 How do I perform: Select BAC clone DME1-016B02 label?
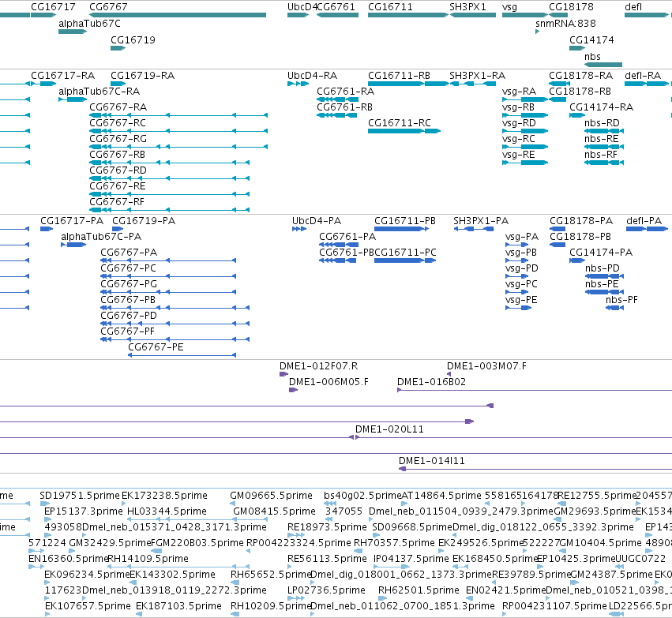[x=432, y=382]
